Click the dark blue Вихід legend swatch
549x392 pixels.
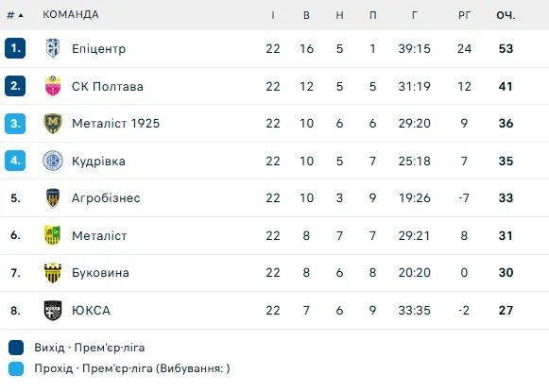[16, 348]
